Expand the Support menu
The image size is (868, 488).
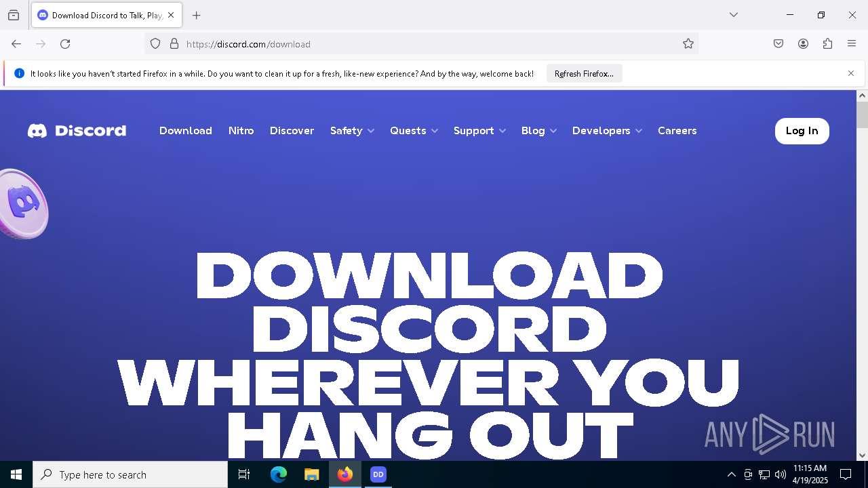tap(479, 131)
